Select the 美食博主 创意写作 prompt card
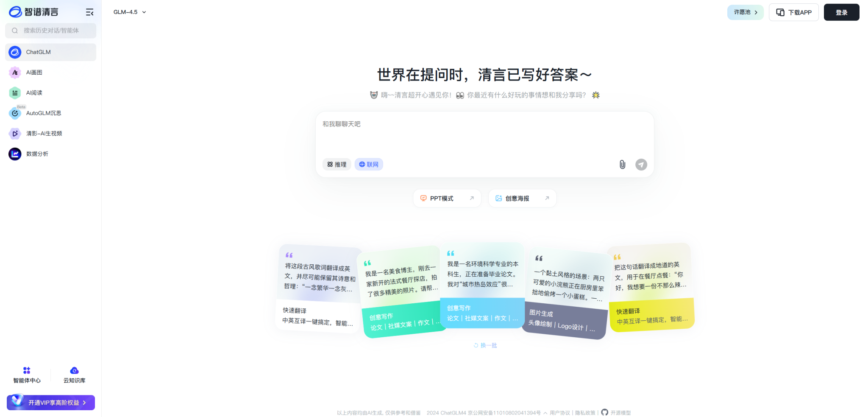 pos(402,292)
